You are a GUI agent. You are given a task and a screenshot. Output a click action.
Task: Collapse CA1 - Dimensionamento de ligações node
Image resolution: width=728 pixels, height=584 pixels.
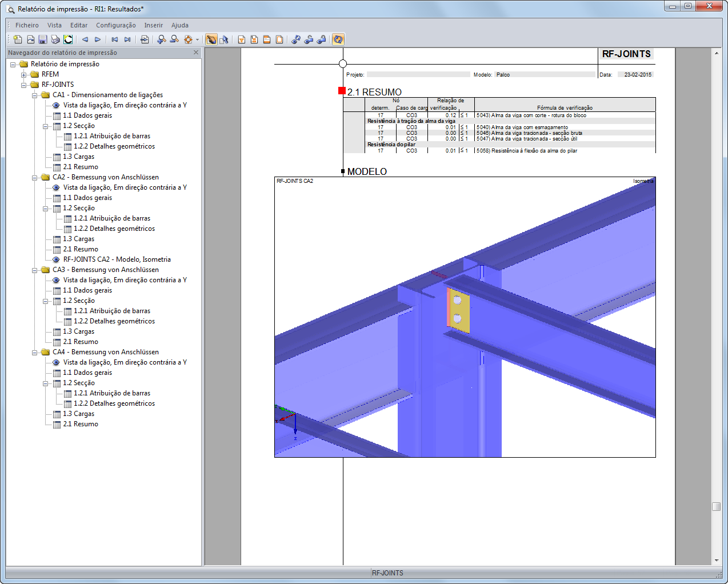[x=34, y=95]
